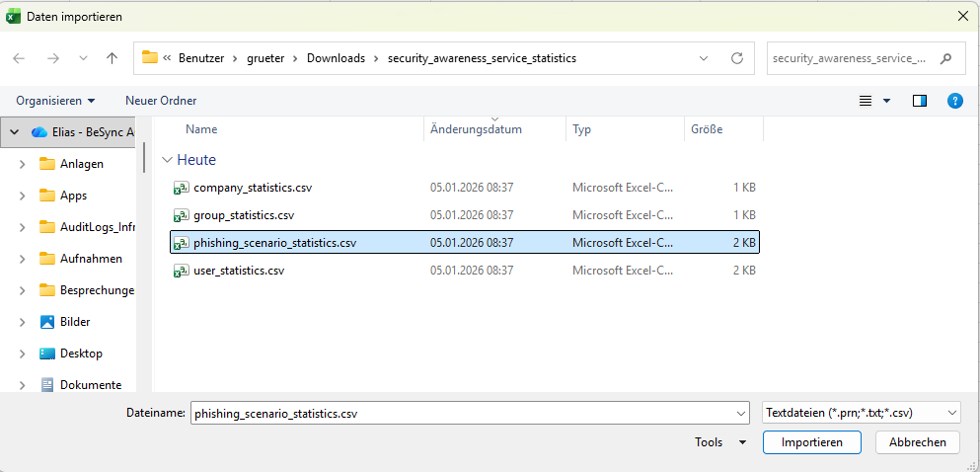The image size is (980, 472).
Task: Collapse the Heute file group
Action: [168, 160]
